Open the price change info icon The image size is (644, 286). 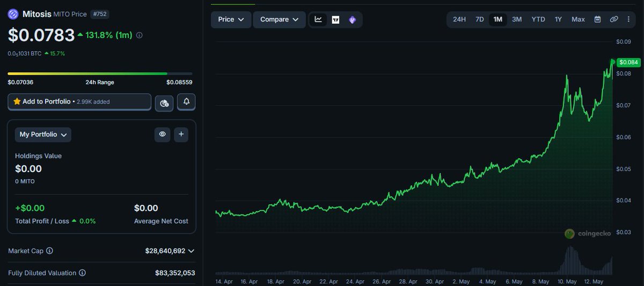tap(140, 35)
